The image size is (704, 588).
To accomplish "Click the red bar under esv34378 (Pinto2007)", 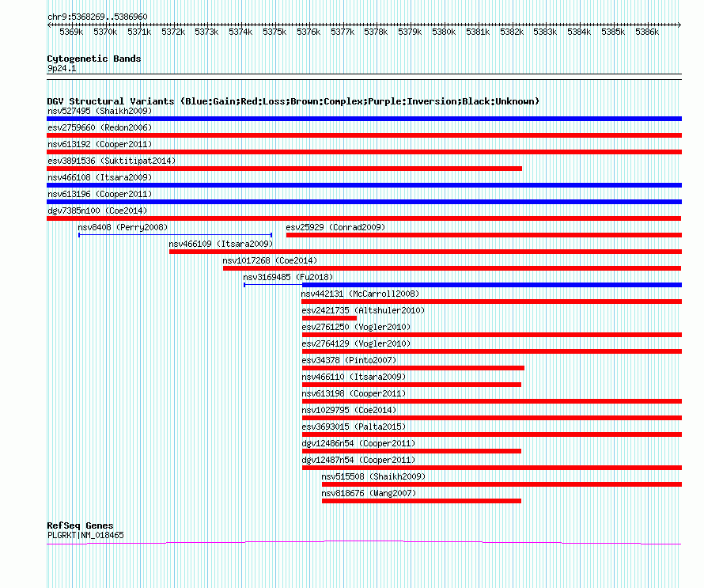I will pos(413,368).
